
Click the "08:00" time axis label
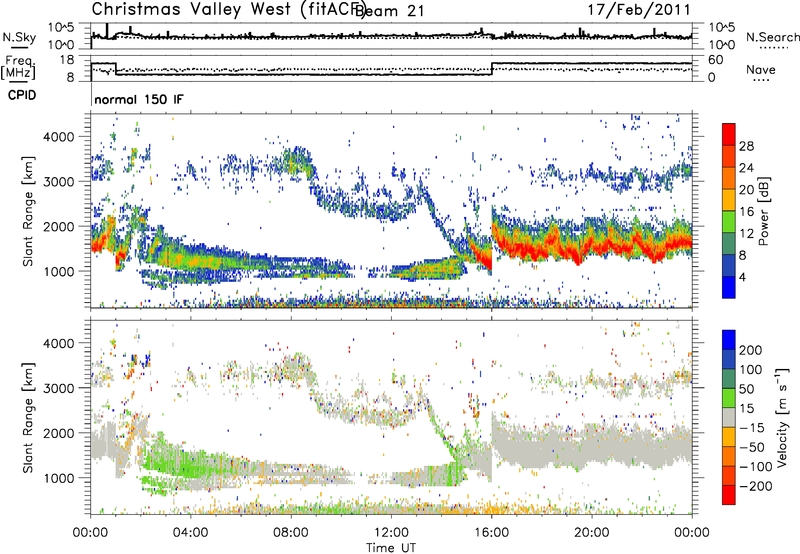click(291, 533)
